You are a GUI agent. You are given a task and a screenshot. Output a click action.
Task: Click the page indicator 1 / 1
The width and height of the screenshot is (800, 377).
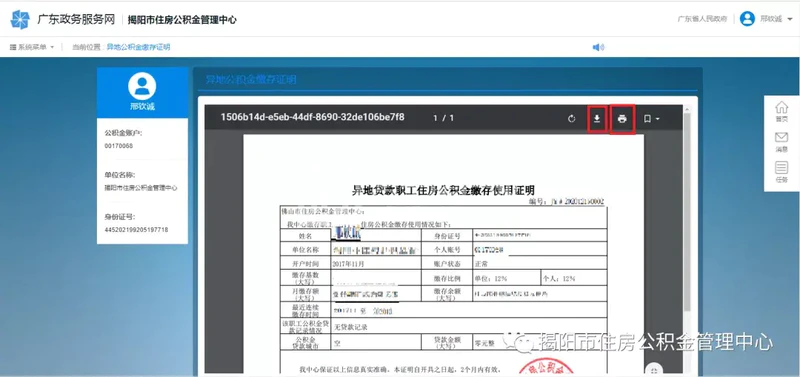[x=443, y=118]
